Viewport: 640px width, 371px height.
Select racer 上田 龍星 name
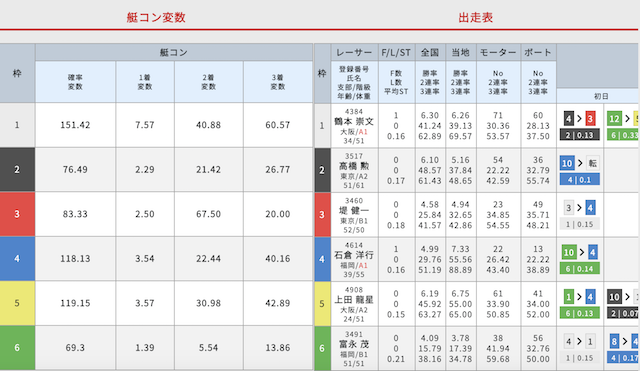(354, 300)
